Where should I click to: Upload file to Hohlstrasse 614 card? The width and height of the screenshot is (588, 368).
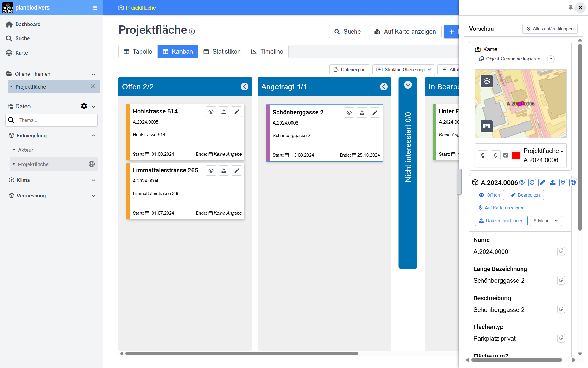pos(224,112)
